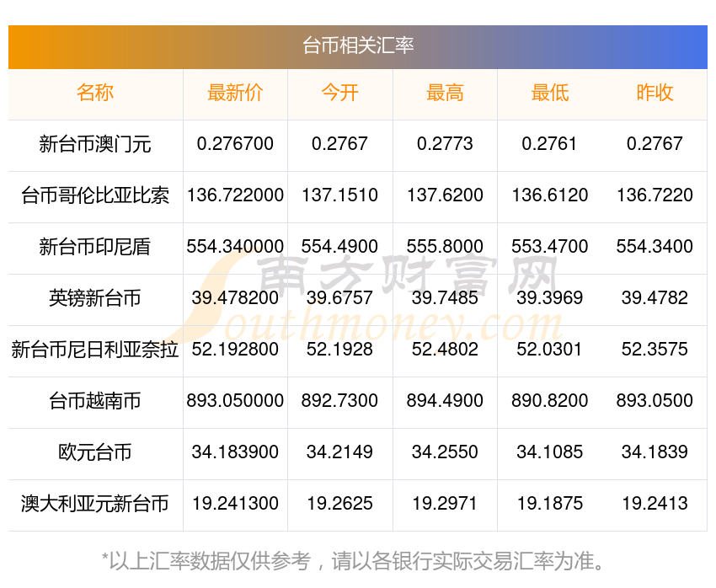Image resolution: width=716 pixels, height=588 pixels.
Task: Select 新台币尼日利亚奈拉 in the name column
Action: (x=95, y=350)
